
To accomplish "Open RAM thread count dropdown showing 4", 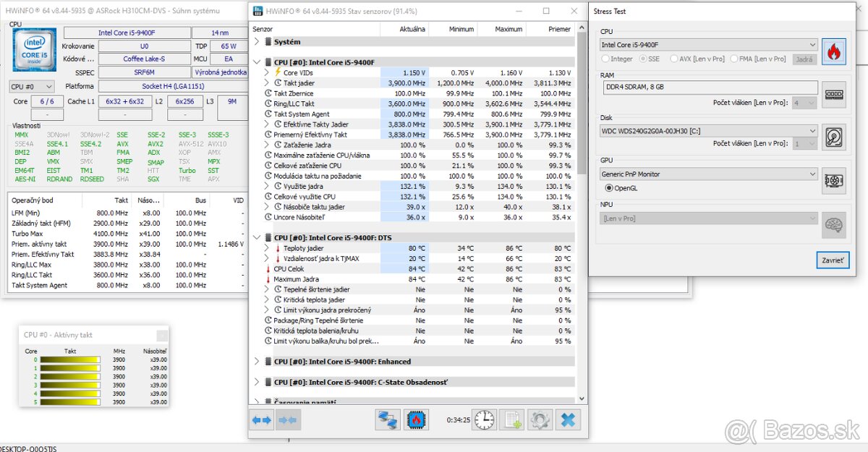I will click(x=805, y=103).
